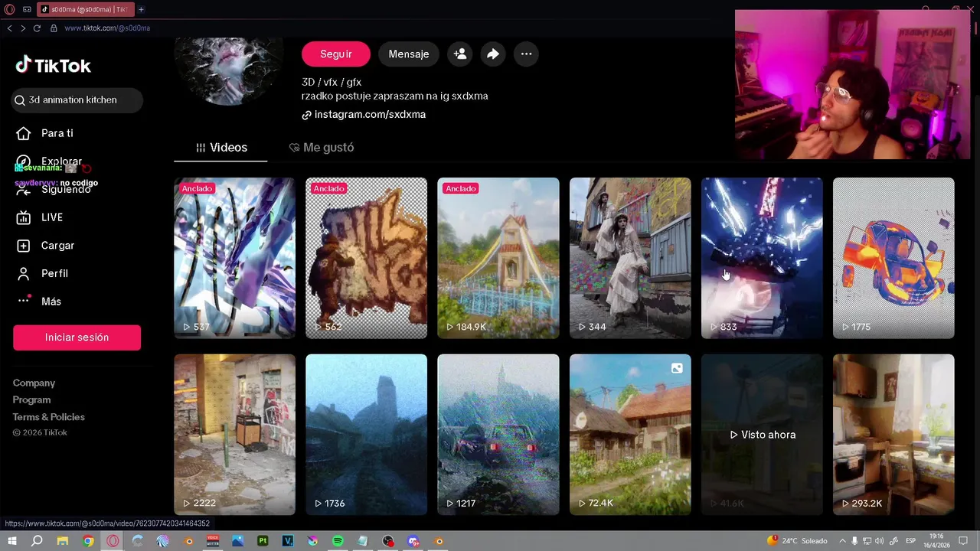The width and height of the screenshot is (980, 551).
Task: Click the share arrow icon
Action: point(493,54)
